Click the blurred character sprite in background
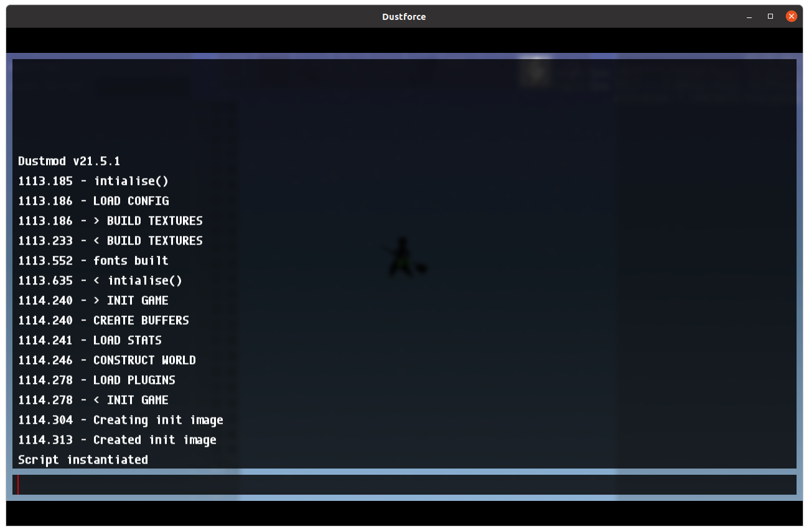The image size is (809, 532). coord(403,258)
